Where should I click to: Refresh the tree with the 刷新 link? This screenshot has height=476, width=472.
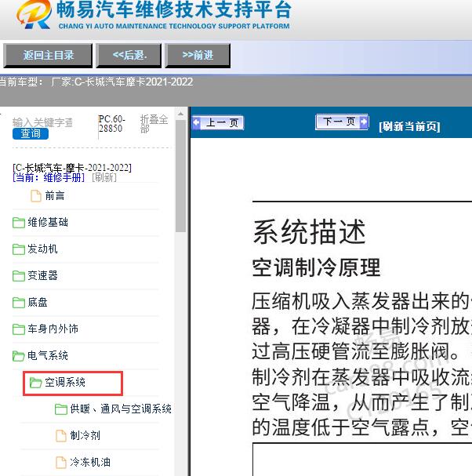coord(104,177)
